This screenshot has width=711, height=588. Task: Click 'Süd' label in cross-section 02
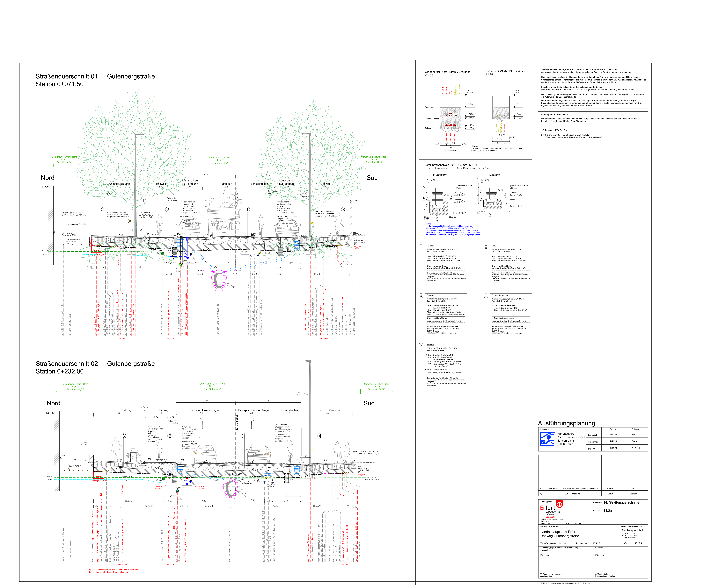pos(369,403)
